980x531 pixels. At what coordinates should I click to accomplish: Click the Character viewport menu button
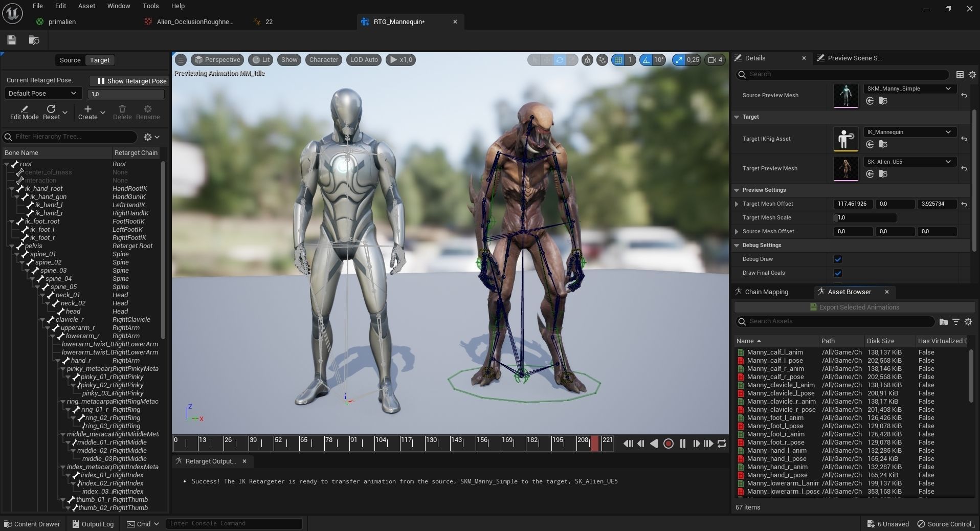(x=324, y=60)
